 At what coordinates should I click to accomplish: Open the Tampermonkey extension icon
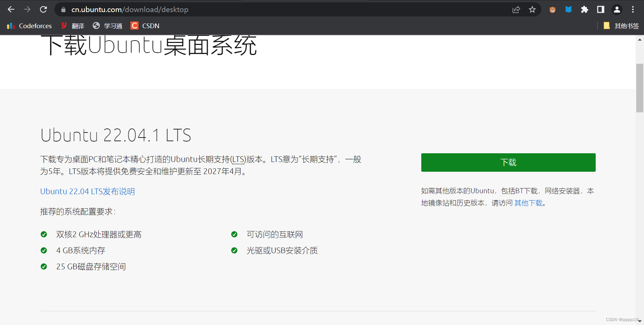point(552,9)
